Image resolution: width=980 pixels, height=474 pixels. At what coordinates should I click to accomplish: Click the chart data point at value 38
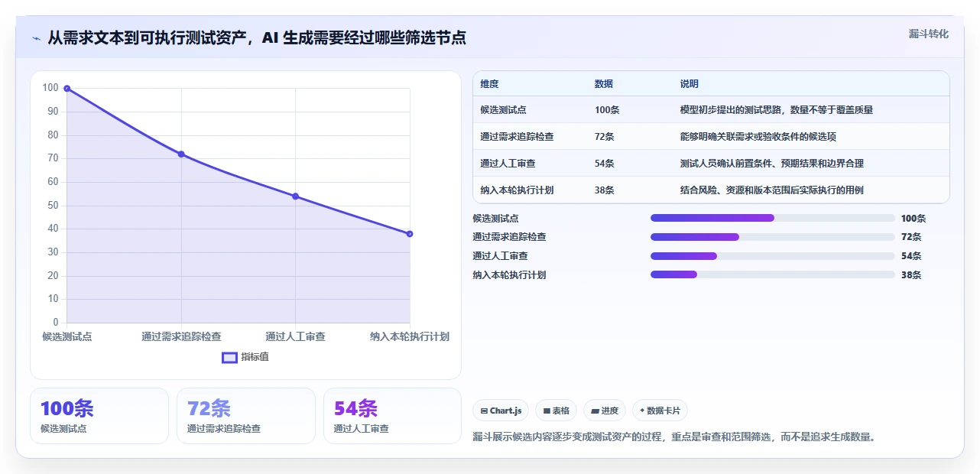tap(410, 234)
